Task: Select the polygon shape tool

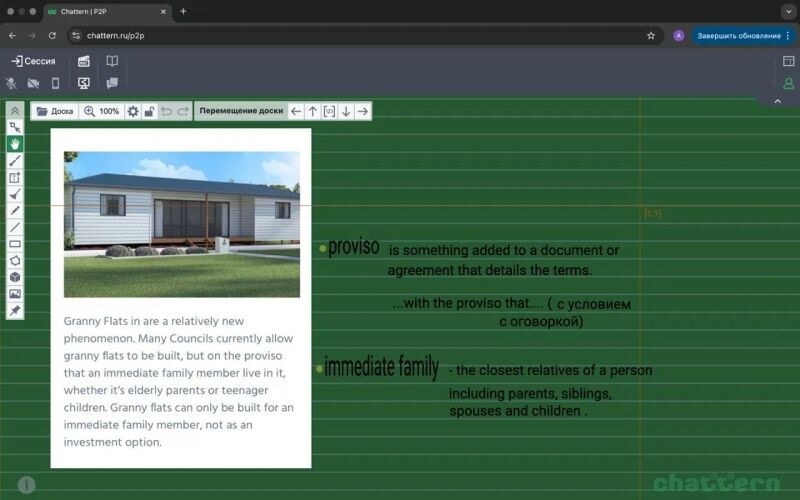Action: 15,261
